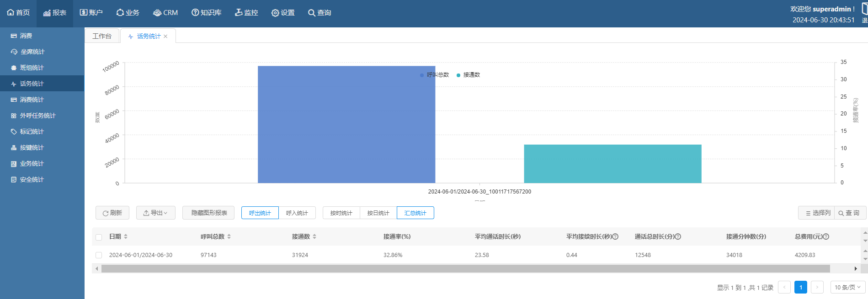
Task: Close the 话务统计 tab
Action: coord(165,37)
